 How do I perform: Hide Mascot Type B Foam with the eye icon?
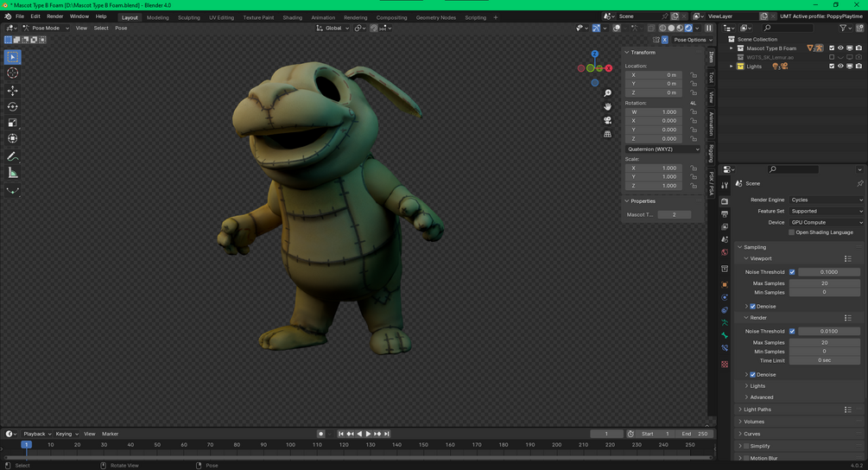[840, 48]
